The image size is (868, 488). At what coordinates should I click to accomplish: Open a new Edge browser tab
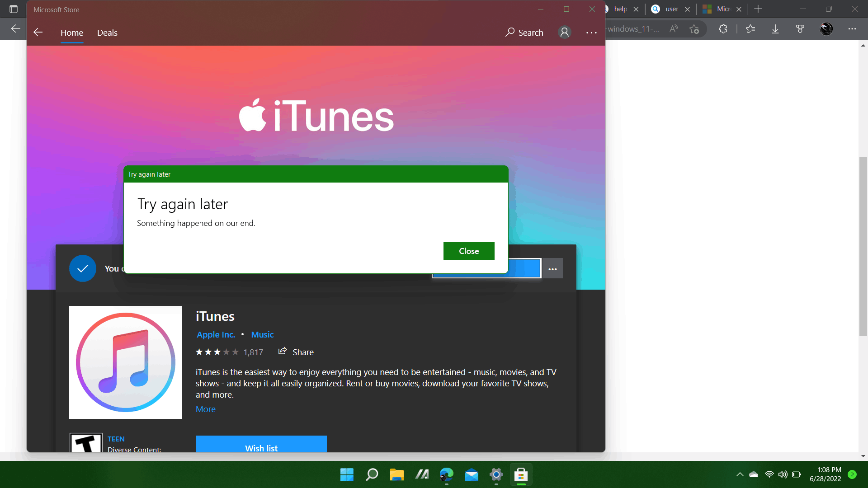[x=758, y=9]
